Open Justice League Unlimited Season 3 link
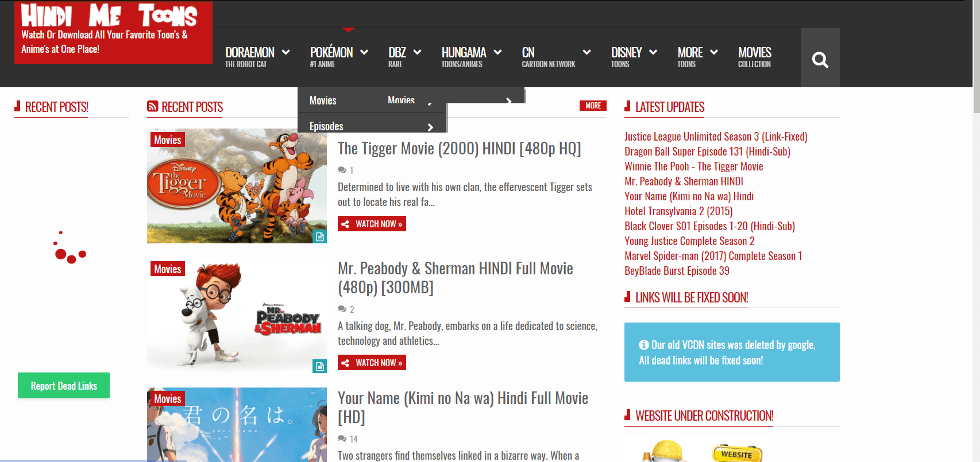Screen dimensions: 980x462 click(716, 137)
